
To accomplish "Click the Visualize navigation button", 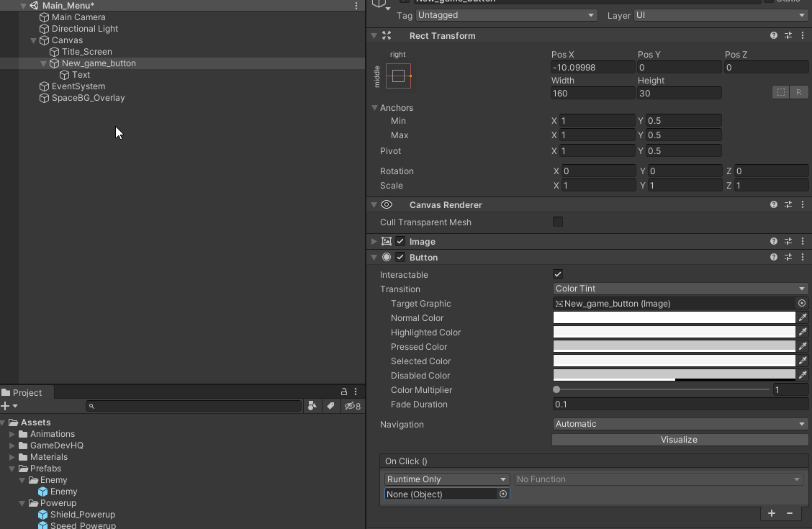I will coord(679,440).
